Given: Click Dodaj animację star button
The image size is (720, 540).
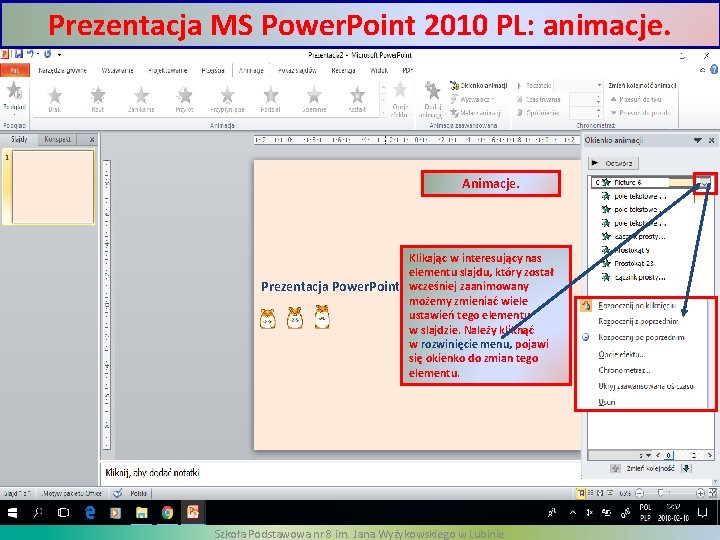Looking at the screenshot, I should point(431,99).
